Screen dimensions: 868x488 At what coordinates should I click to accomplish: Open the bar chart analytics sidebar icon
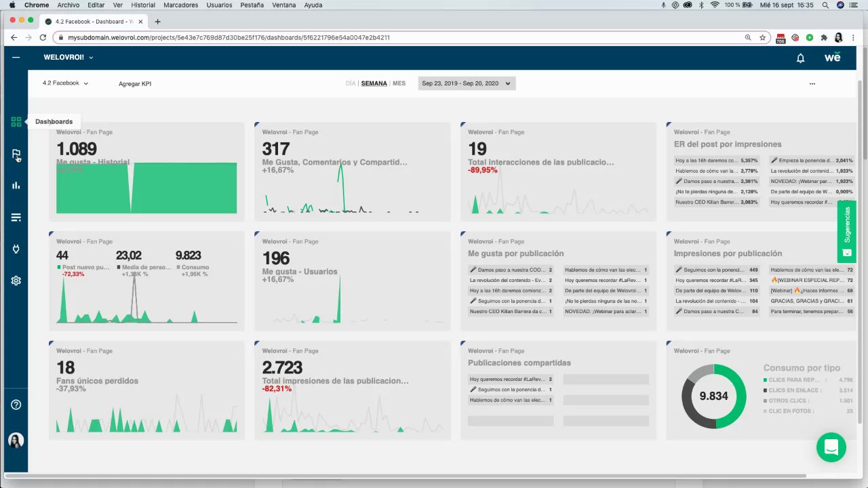click(x=16, y=185)
